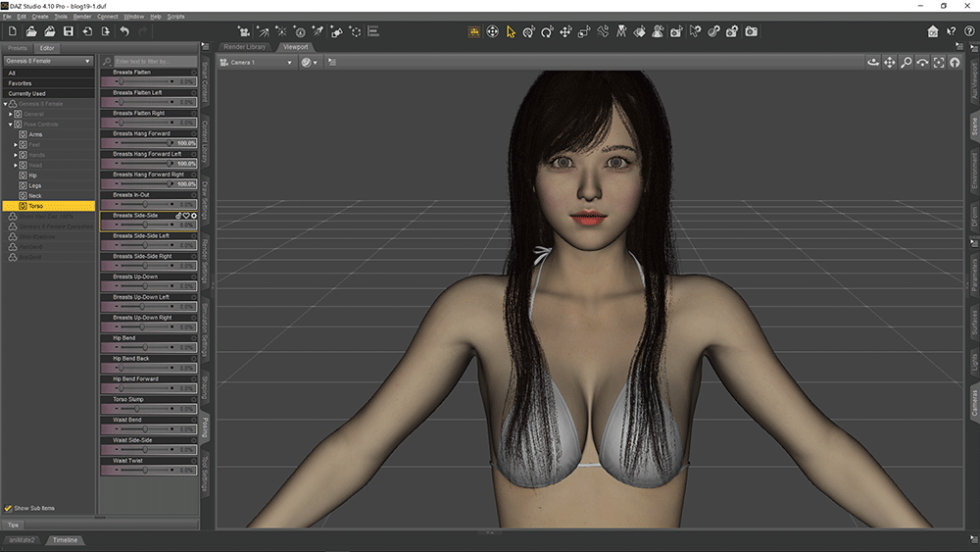Open the Scene side tab
The image size is (980, 552).
974,126
